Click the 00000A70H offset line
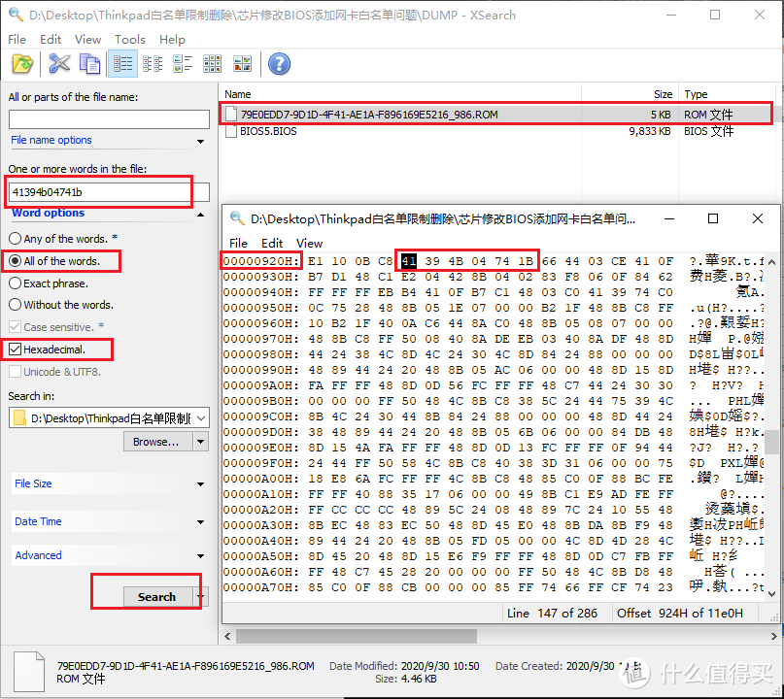This screenshot has width=784, height=699. 261,587
